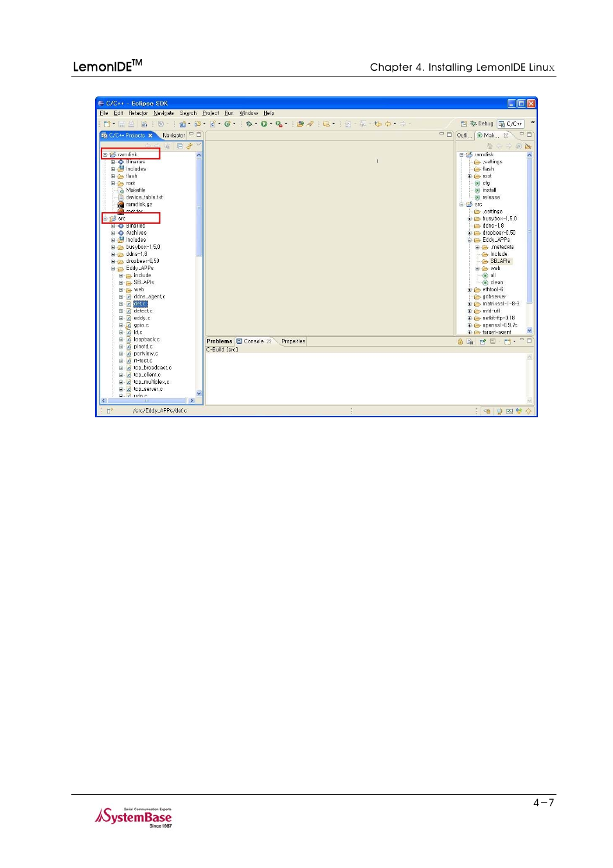Select the Debug toolbar icon
613x868 pixels.
(251, 123)
